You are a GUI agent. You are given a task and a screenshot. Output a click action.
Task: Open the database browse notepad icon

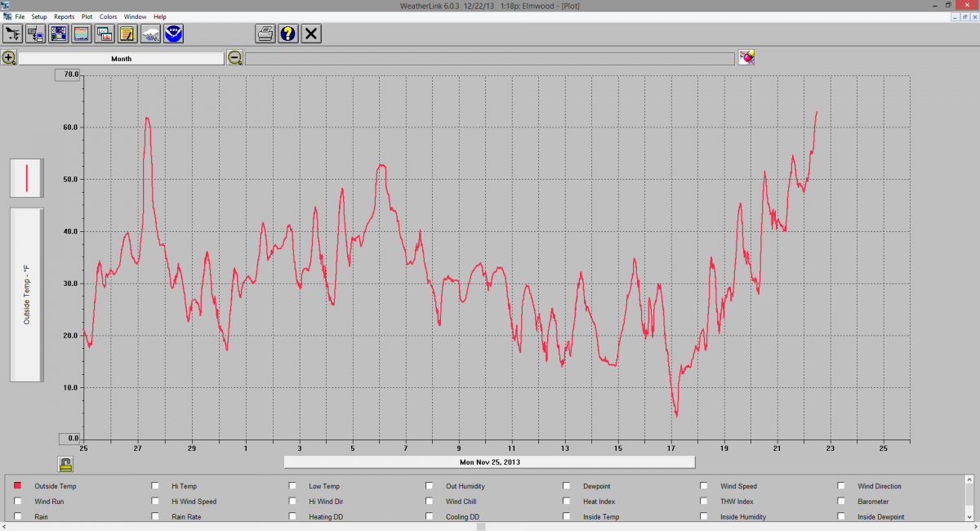pos(127,33)
